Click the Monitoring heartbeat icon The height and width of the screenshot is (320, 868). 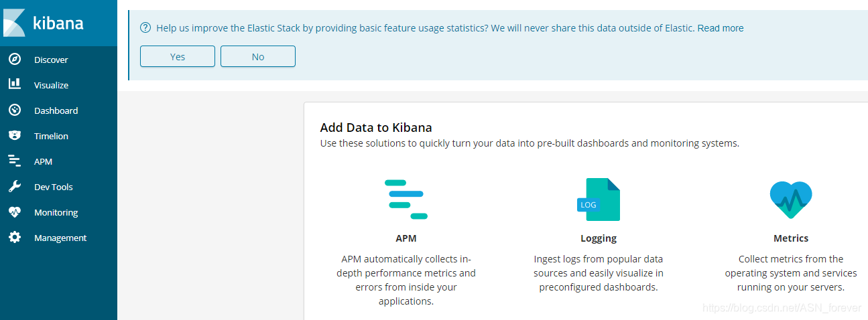(15, 212)
